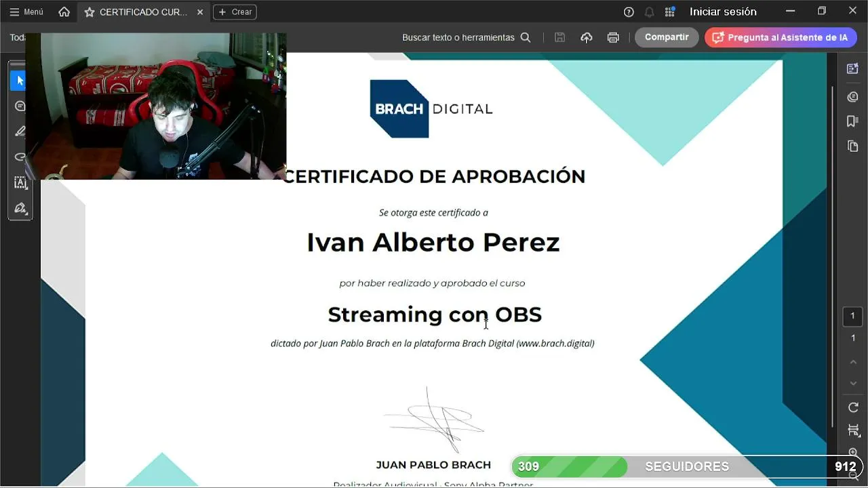The width and height of the screenshot is (868, 488).
Task: Click the vertical document scrollbar
Action: [x=833, y=256]
